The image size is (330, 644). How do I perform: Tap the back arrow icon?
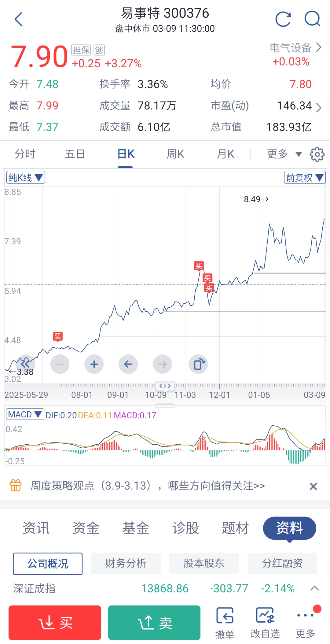click(x=19, y=19)
